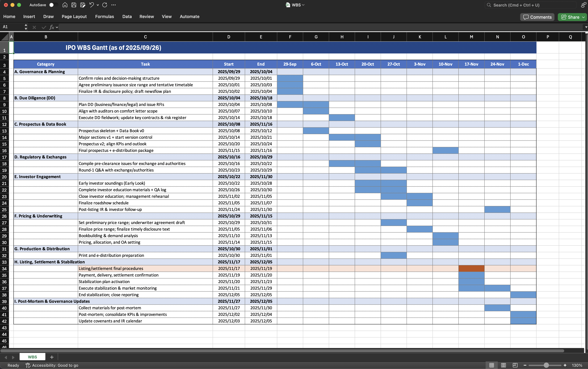Click the fx insert function icon
The image size is (588, 369).
click(x=52, y=27)
